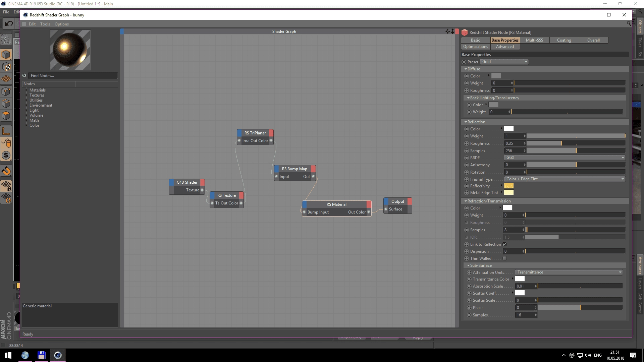Toggle the Tweak mouse mode icon
The height and width of the screenshot is (362, 644).
tap(6, 143)
